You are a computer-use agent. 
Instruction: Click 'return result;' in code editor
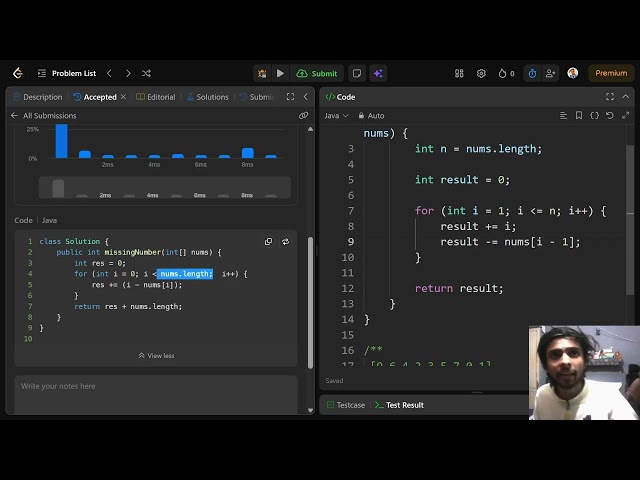[459, 289]
